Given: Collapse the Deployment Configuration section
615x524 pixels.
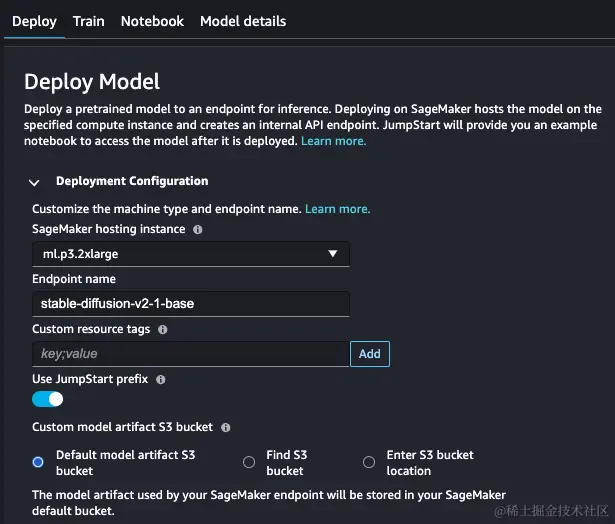Looking at the screenshot, I should (x=35, y=182).
